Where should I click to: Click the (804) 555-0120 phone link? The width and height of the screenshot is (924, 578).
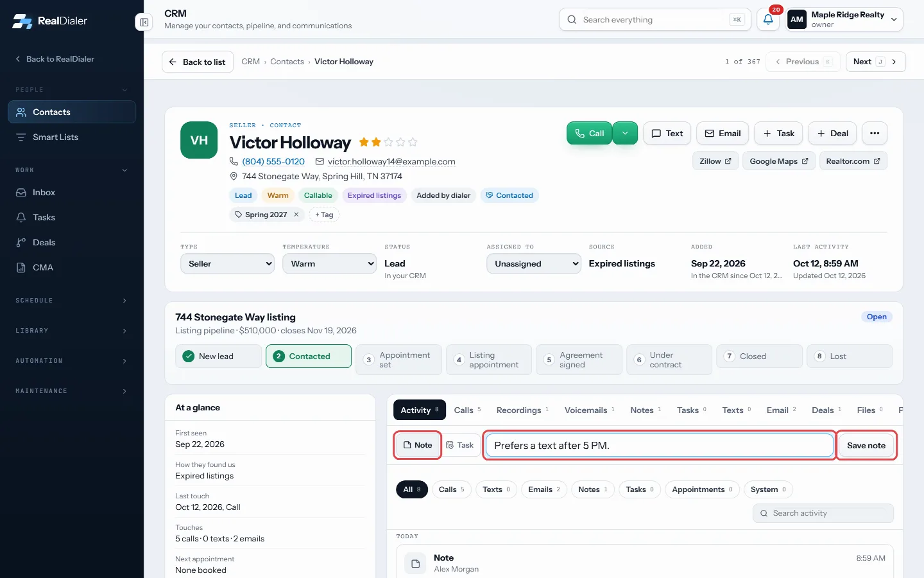(273, 161)
